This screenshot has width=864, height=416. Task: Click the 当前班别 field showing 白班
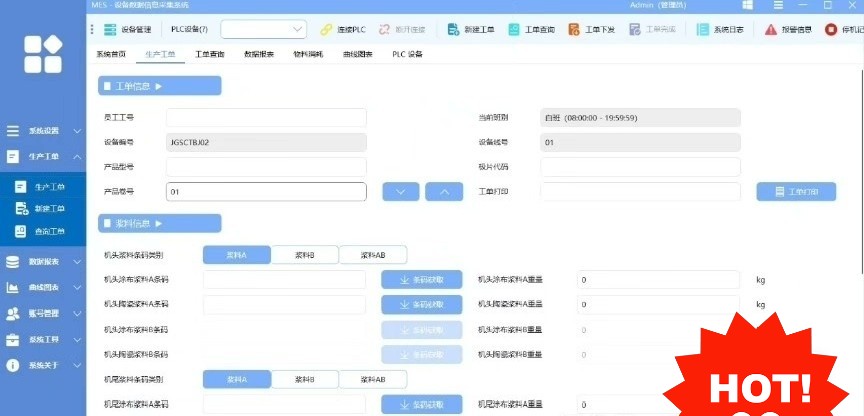(x=640, y=117)
